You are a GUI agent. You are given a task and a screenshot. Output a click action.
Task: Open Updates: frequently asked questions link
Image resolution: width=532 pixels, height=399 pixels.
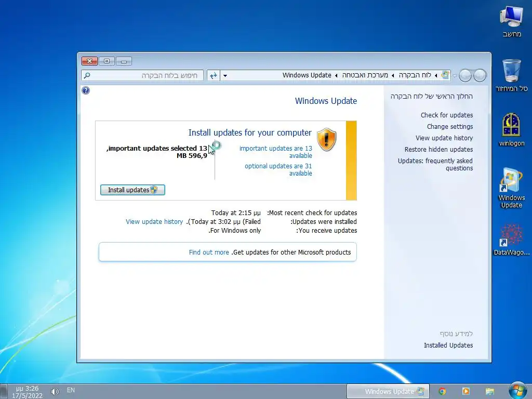(x=435, y=164)
